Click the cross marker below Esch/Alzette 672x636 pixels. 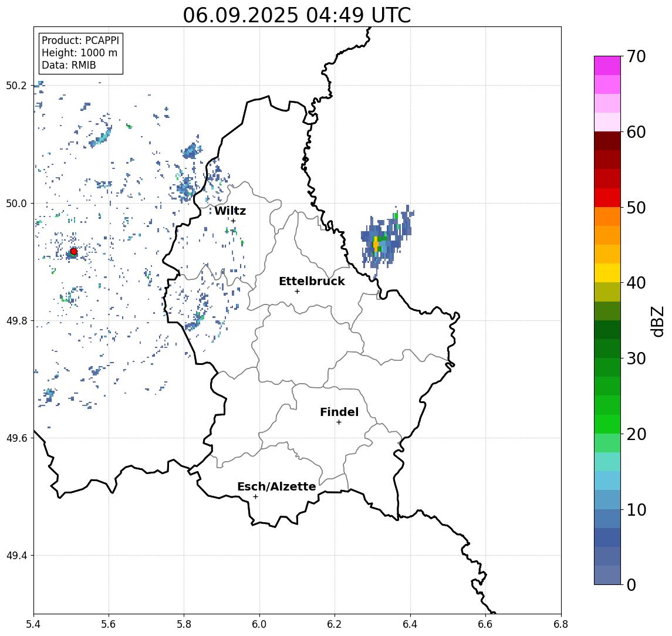(255, 497)
